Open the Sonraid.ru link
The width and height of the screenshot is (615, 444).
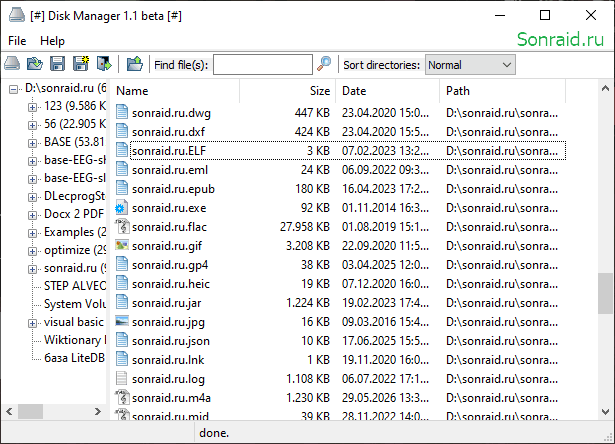[560, 39]
